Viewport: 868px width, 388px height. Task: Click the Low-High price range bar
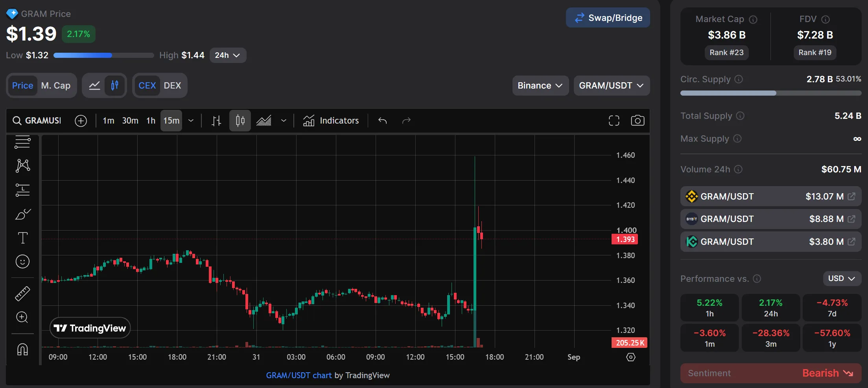point(104,55)
